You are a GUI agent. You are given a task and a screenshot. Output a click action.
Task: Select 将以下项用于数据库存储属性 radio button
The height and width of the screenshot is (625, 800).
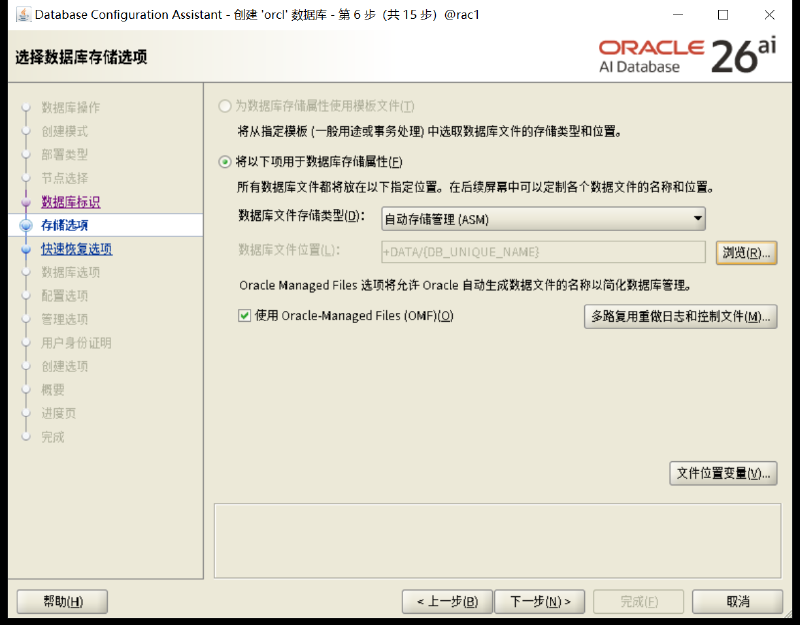pyautogui.click(x=224, y=162)
